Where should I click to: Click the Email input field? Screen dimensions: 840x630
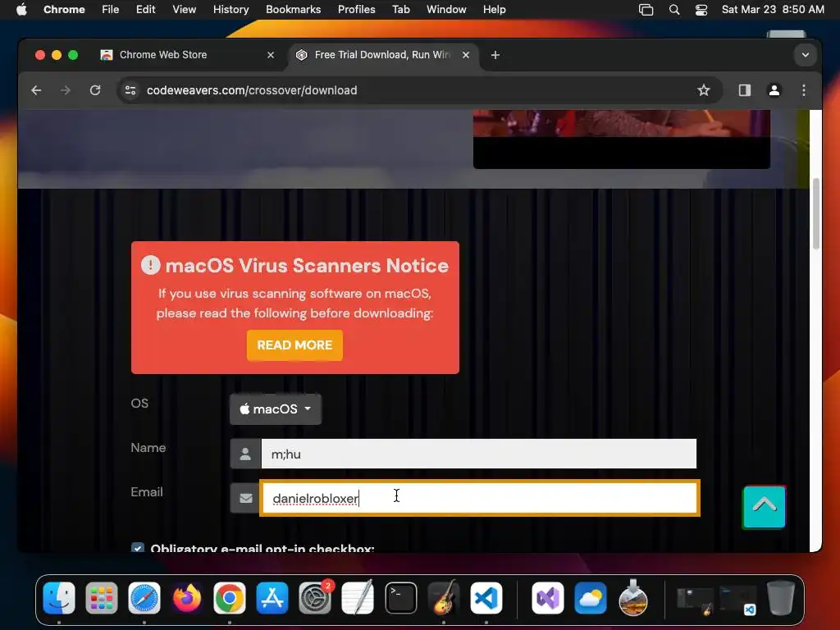point(480,498)
